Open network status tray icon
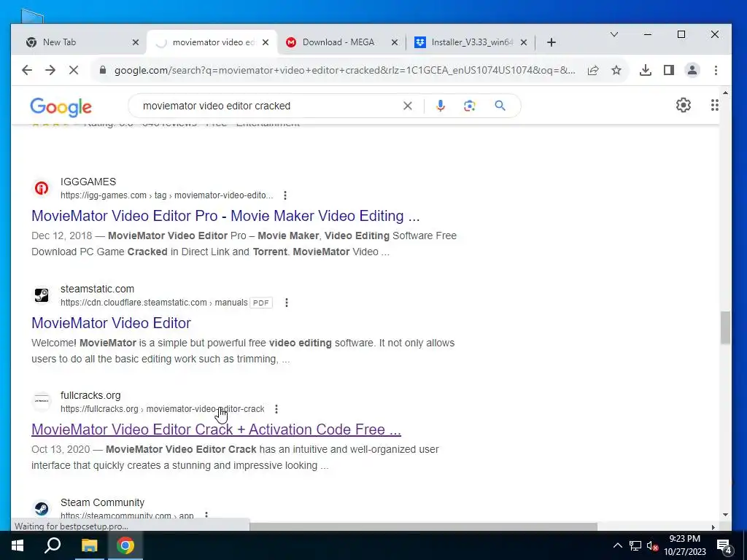The width and height of the screenshot is (747, 560). click(635, 545)
